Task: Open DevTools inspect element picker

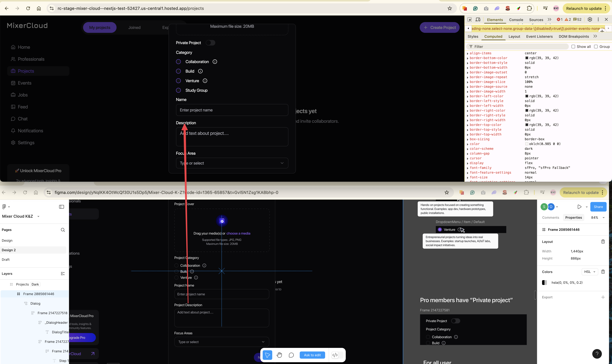Action: tap(470, 20)
